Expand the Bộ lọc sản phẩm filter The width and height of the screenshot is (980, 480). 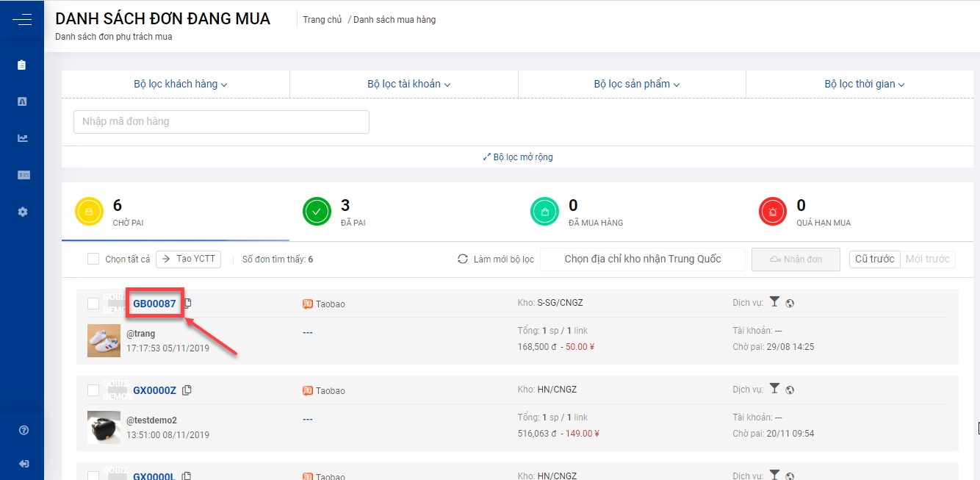click(636, 84)
